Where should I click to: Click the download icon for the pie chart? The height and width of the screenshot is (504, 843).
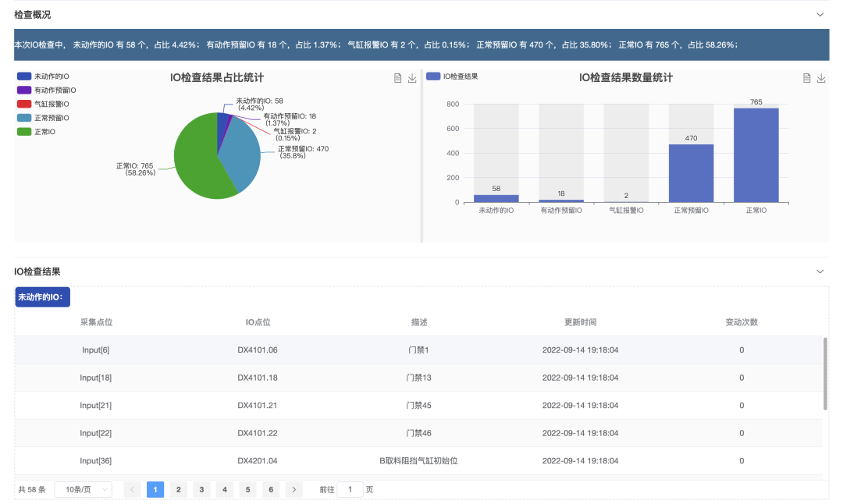click(x=411, y=78)
